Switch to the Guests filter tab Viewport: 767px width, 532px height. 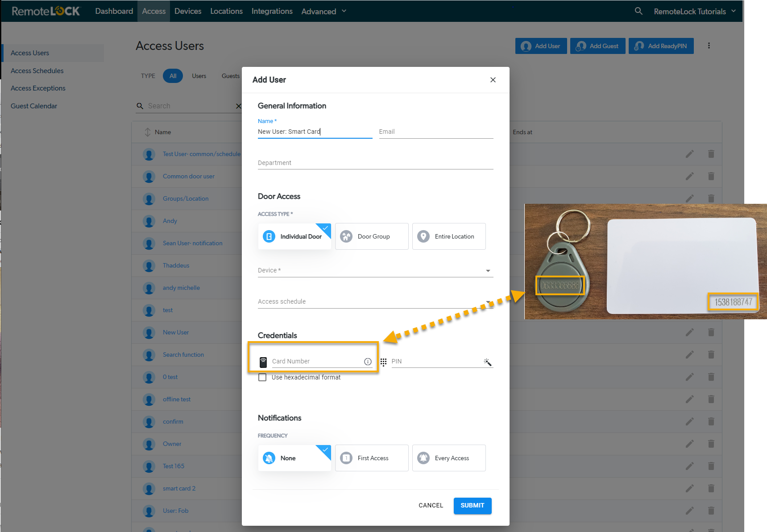(230, 76)
